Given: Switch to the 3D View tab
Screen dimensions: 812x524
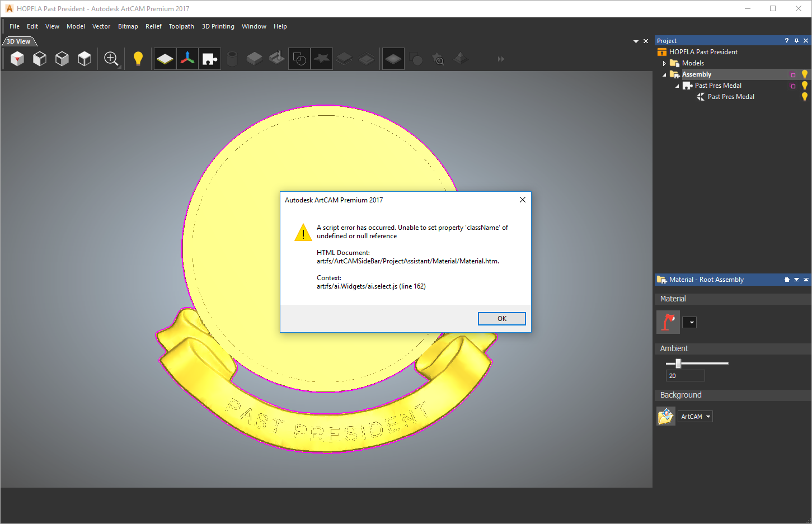Looking at the screenshot, I should (17, 41).
